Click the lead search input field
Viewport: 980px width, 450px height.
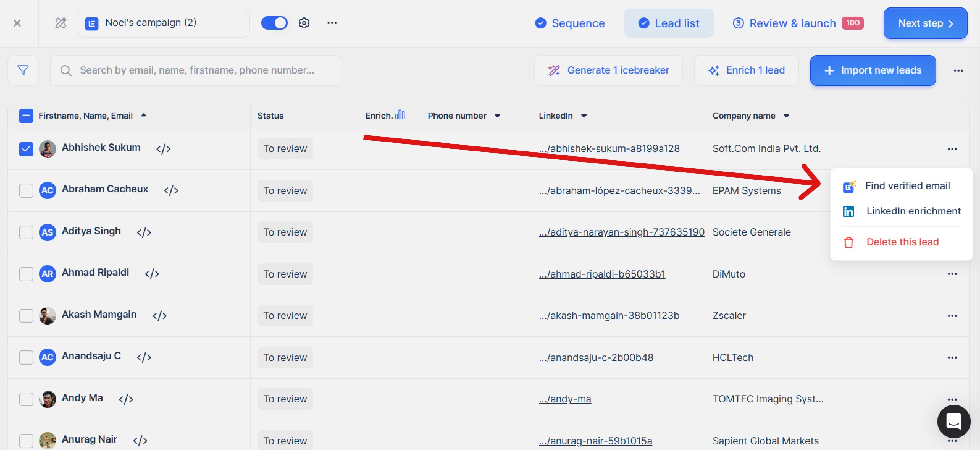(197, 70)
